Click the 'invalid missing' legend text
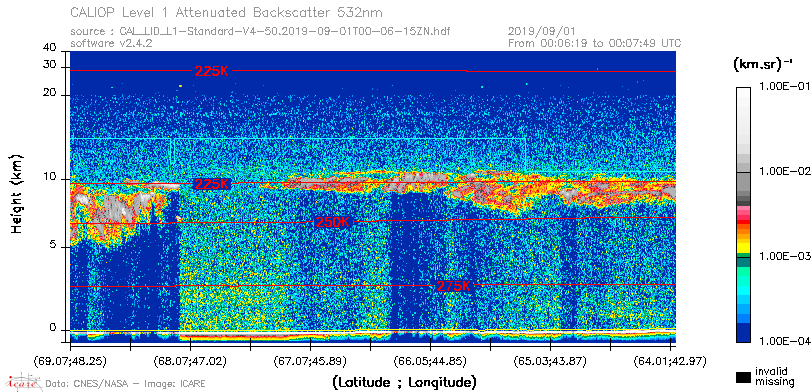Viewport: 811px width, 392px height. 775,377
